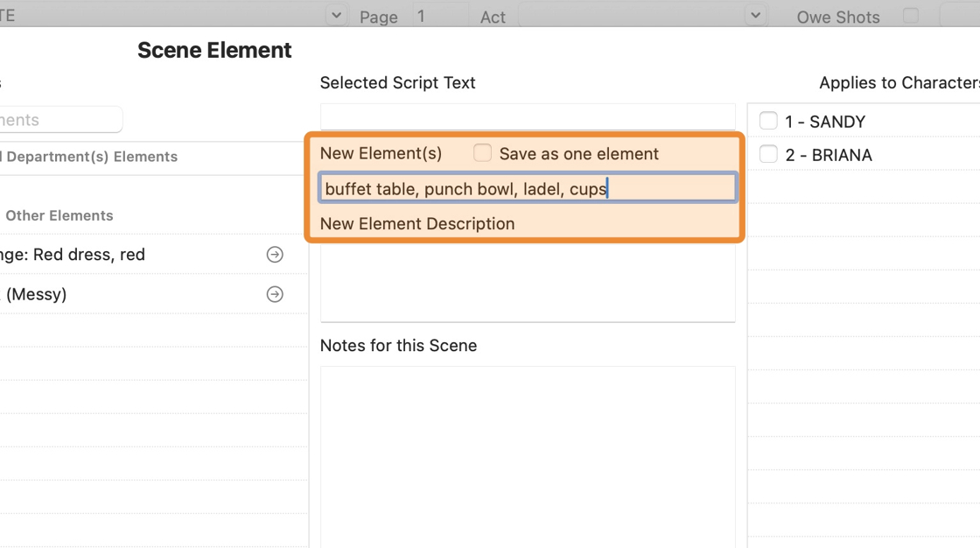The image size is (980, 548).
Task: Expand dropdown chevron left of Page
Action: coord(336,16)
